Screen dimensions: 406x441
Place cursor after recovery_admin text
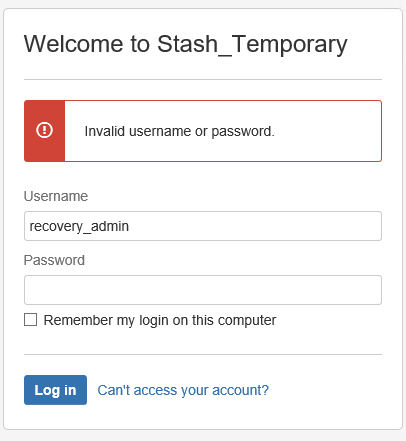[x=130, y=226]
